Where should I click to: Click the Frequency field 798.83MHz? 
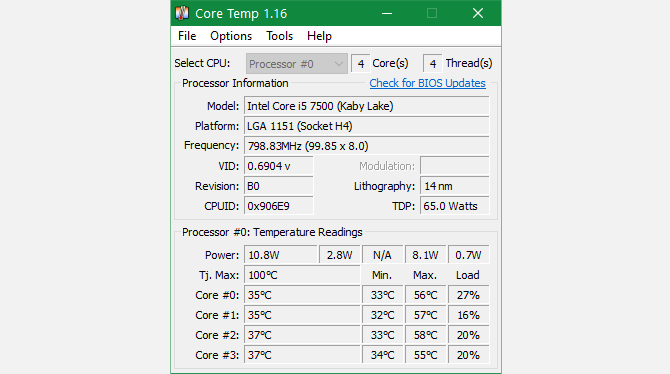[367, 146]
